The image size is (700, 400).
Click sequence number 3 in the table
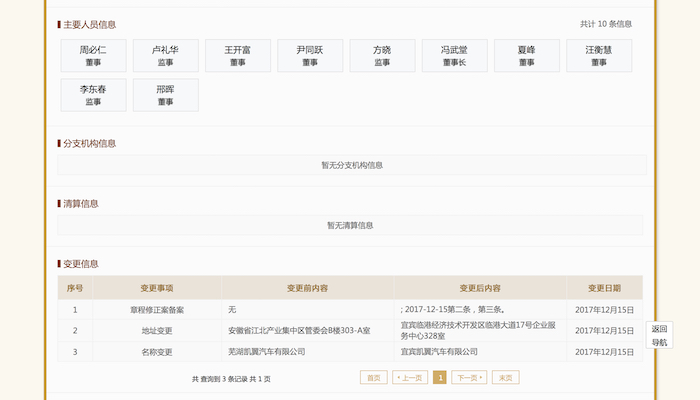point(75,352)
